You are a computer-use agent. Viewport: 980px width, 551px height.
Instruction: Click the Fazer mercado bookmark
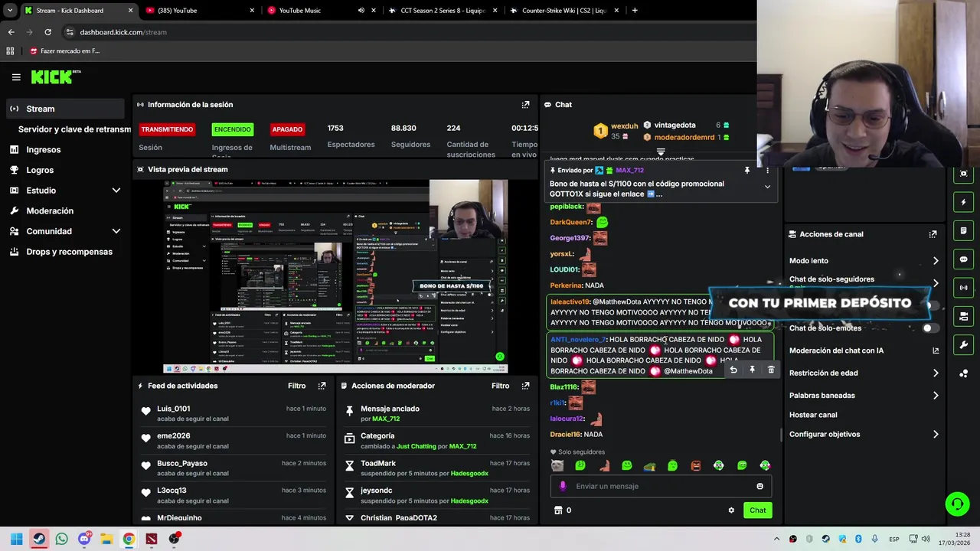coord(64,51)
